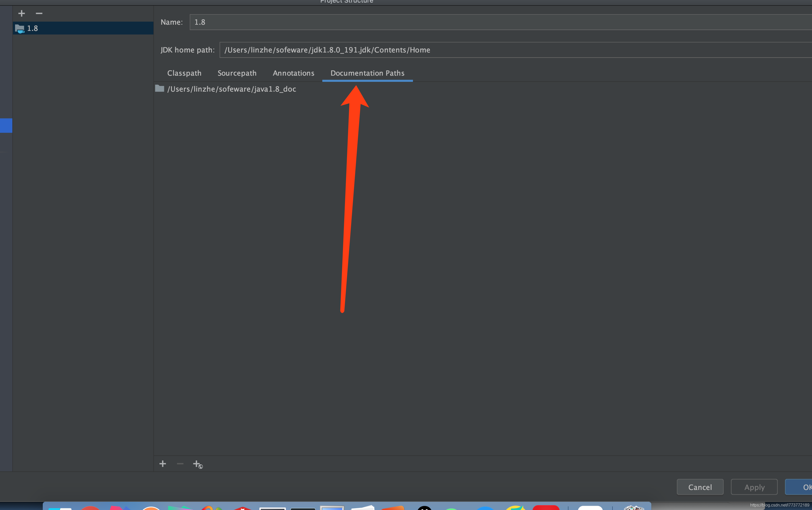Click the remove SDK minus icon
Screen dimensions: 812x510
(x=39, y=13)
